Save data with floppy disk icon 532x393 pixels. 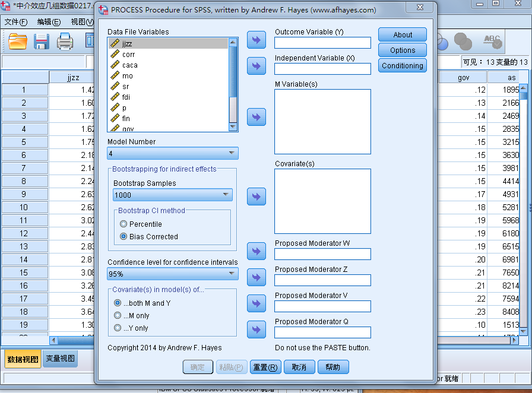(x=42, y=42)
